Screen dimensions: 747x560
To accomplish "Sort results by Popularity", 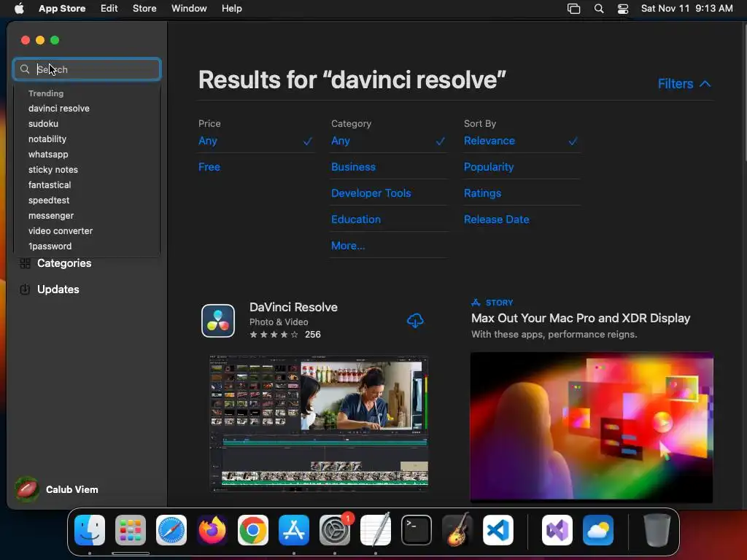I will [x=489, y=167].
